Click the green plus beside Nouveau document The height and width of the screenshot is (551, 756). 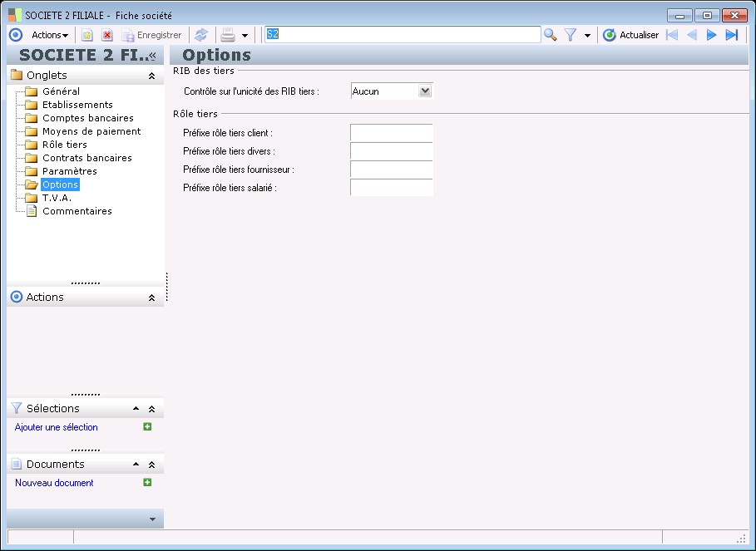click(147, 482)
